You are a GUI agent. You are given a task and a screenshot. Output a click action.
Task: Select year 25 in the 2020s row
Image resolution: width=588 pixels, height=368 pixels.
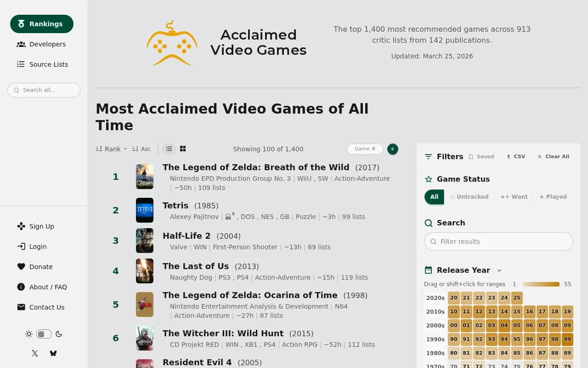click(x=517, y=298)
